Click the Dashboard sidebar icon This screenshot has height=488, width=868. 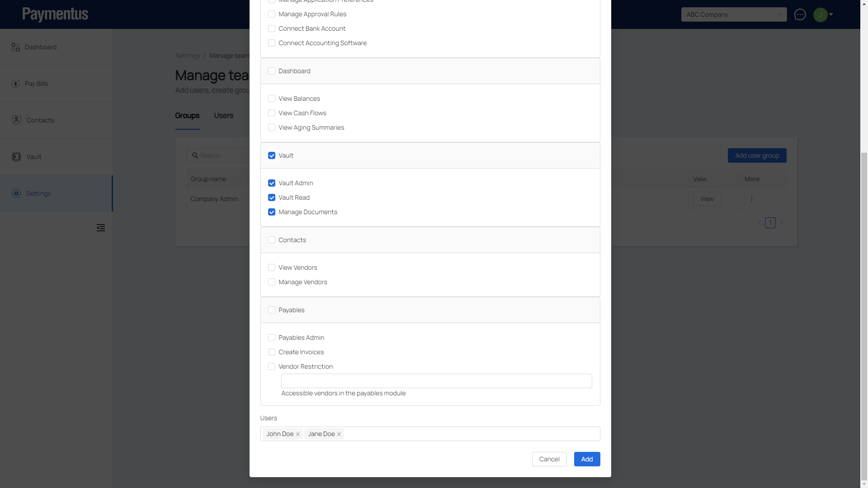(x=16, y=47)
